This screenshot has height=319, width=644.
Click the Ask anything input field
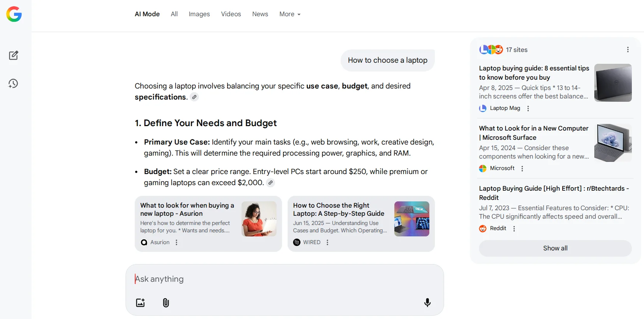pos(285,279)
